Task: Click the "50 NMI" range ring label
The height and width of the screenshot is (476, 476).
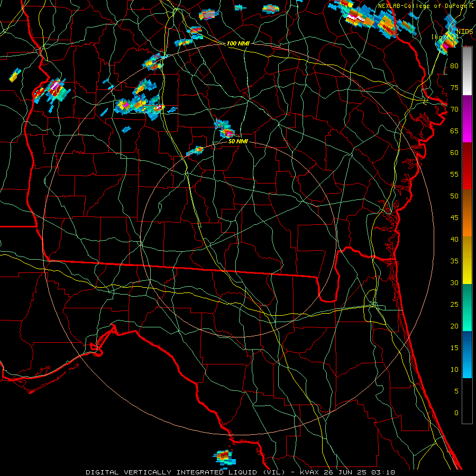Action: click(238, 141)
